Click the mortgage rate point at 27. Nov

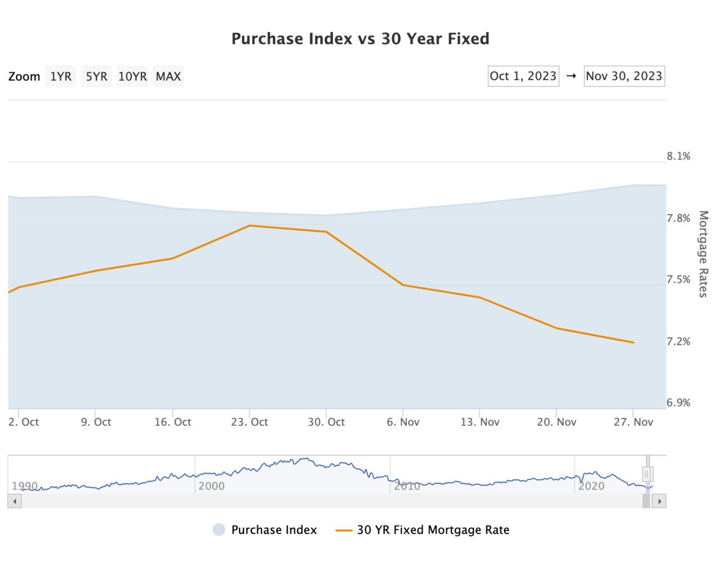pos(633,342)
